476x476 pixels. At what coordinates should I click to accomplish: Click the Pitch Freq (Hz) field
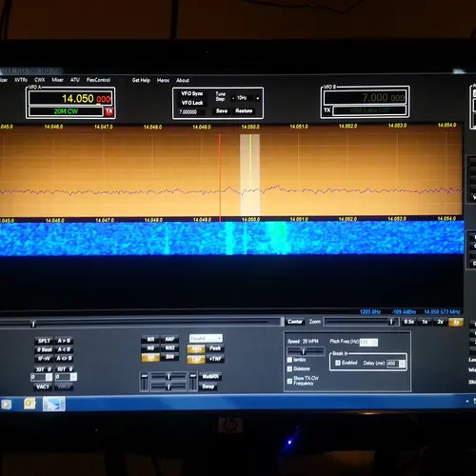pos(368,343)
